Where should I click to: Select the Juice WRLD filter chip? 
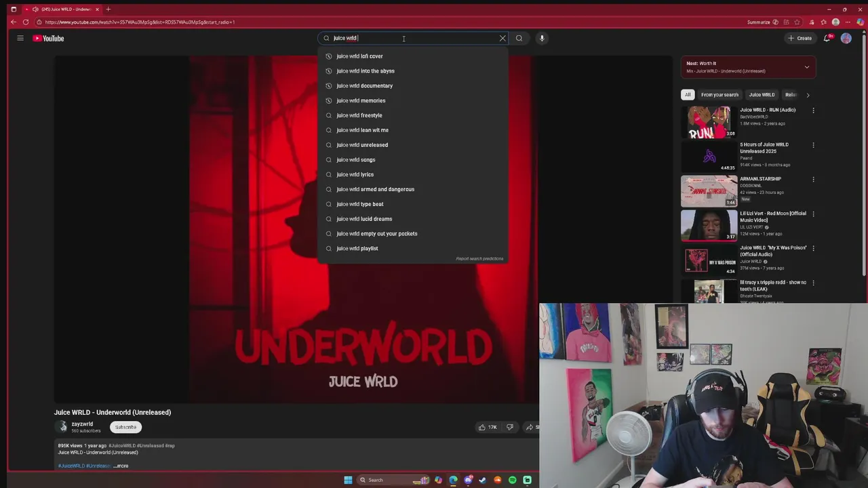[x=762, y=95]
